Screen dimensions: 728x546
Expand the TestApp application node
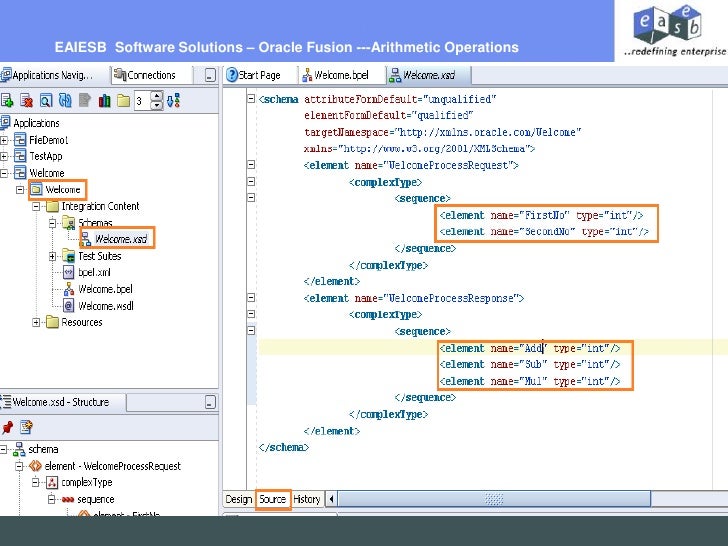(4, 156)
